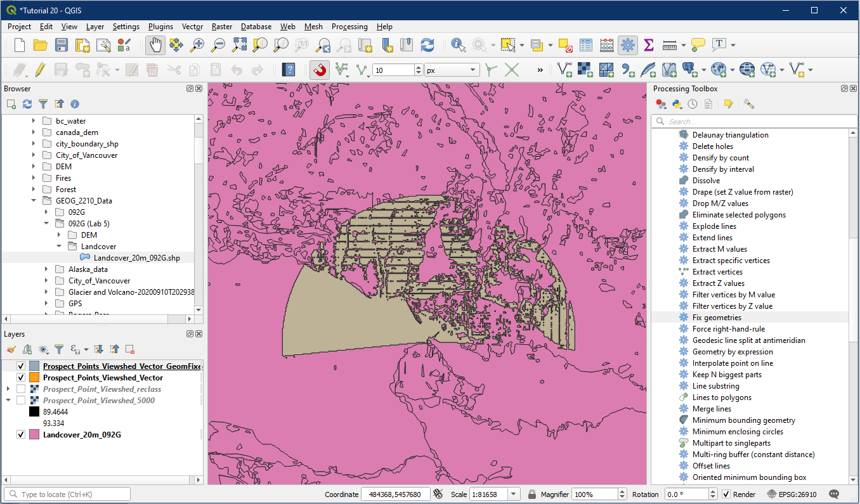Select the Pan Map hand tool

coord(155,45)
